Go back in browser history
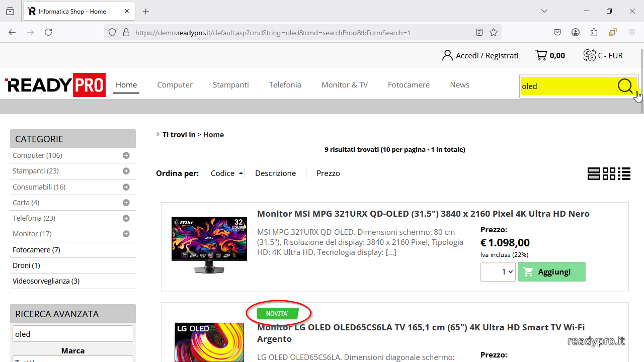This screenshot has width=644, height=362. pos(12,32)
